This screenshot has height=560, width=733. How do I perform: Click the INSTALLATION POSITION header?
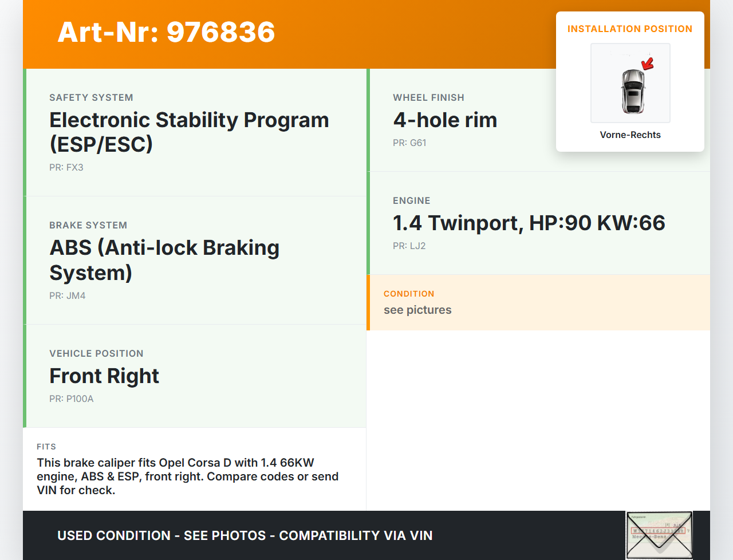tap(630, 29)
